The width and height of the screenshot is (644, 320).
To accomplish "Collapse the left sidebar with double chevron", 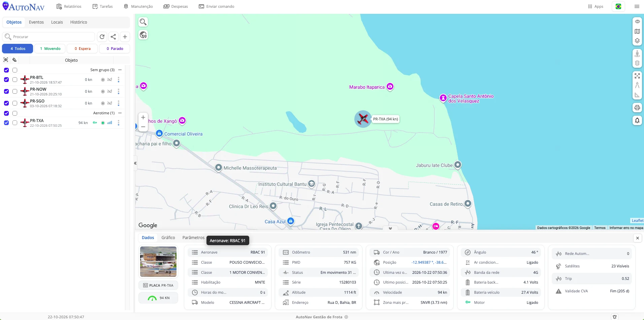I will 135,163.
